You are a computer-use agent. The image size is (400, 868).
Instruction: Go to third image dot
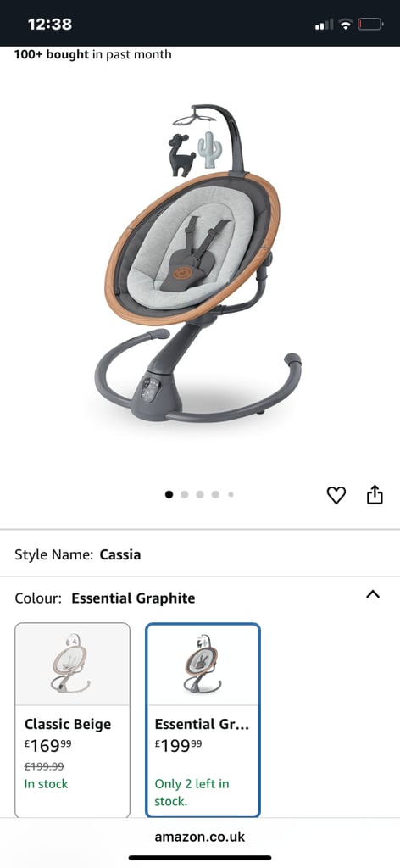coord(200,494)
